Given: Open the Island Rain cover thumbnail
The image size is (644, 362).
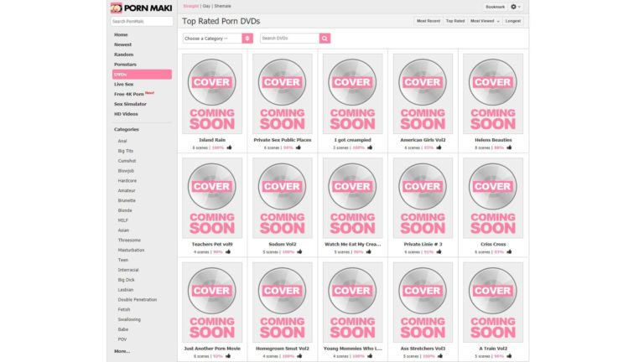Looking at the screenshot, I should pos(212,93).
